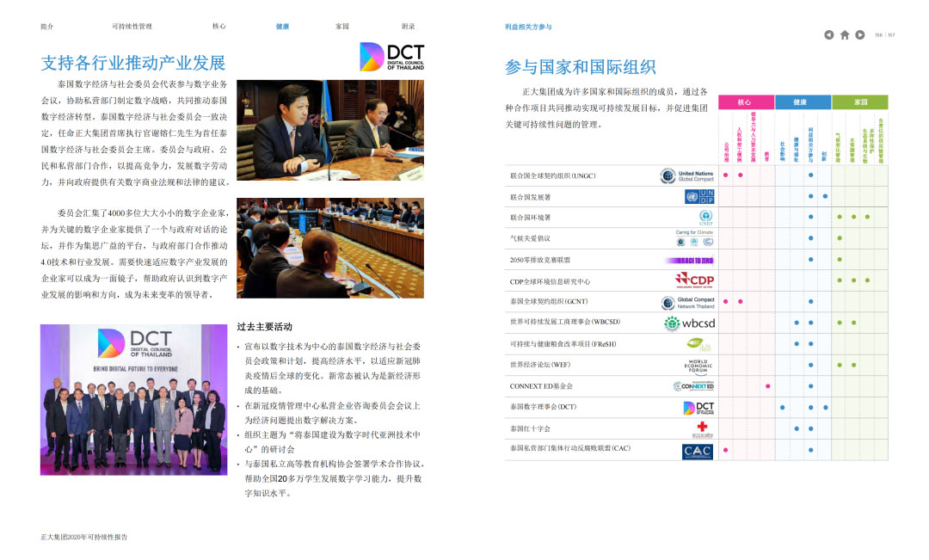The width and height of the screenshot is (929, 560).
Task: Select the 家园 tab in top navigation
Action: click(x=342, y=27)
